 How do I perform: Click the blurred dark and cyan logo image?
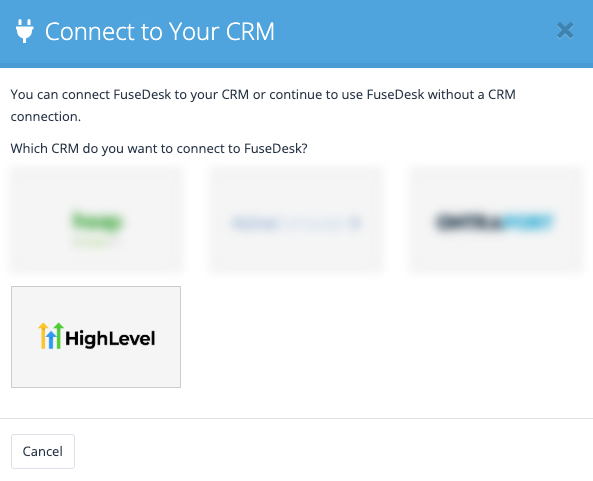(495, 222)
